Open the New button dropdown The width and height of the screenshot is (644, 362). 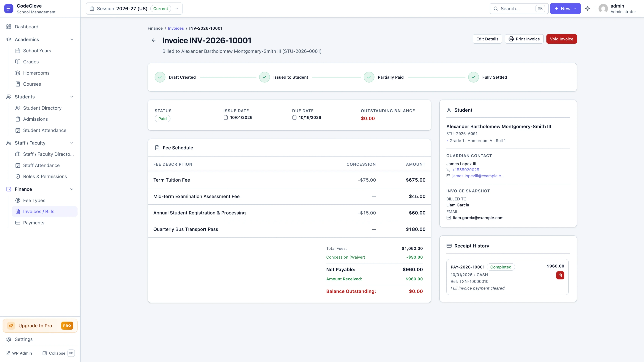pyautogui.click(x=565, y=9)
